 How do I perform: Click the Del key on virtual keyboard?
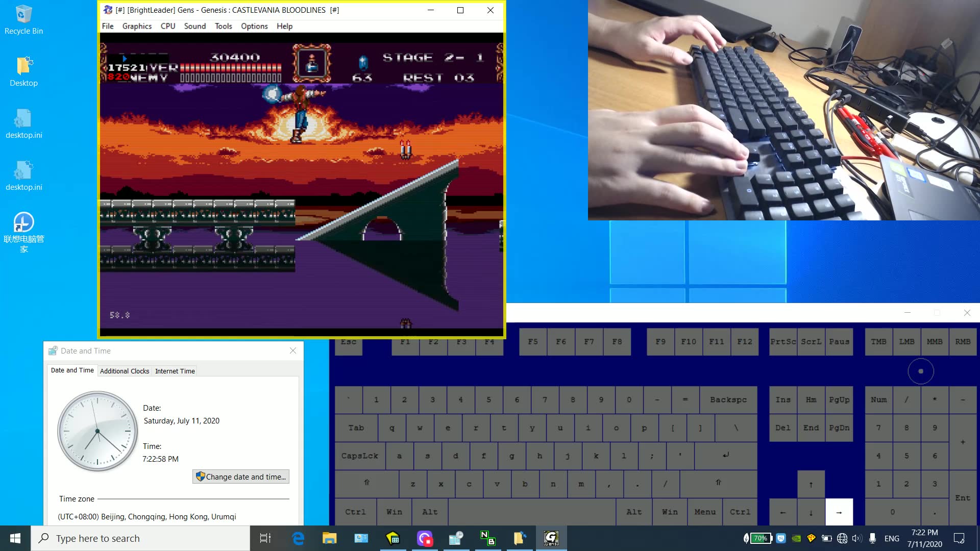pyautogui.click(x=783, y=428)
